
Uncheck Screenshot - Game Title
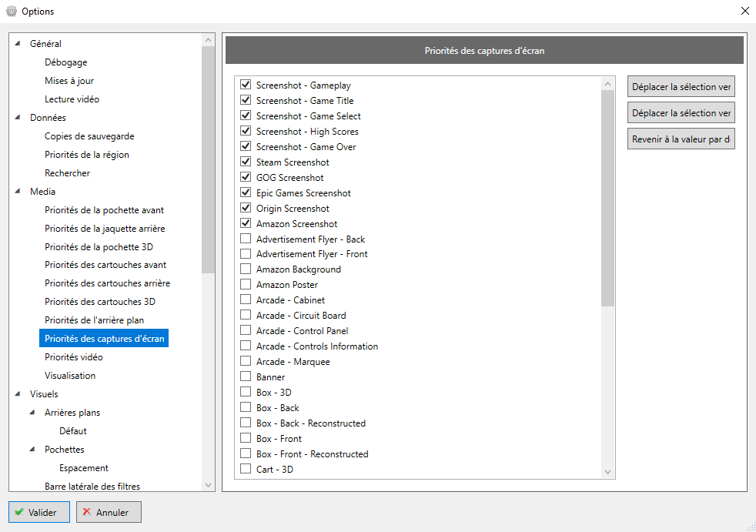(246, 100)
